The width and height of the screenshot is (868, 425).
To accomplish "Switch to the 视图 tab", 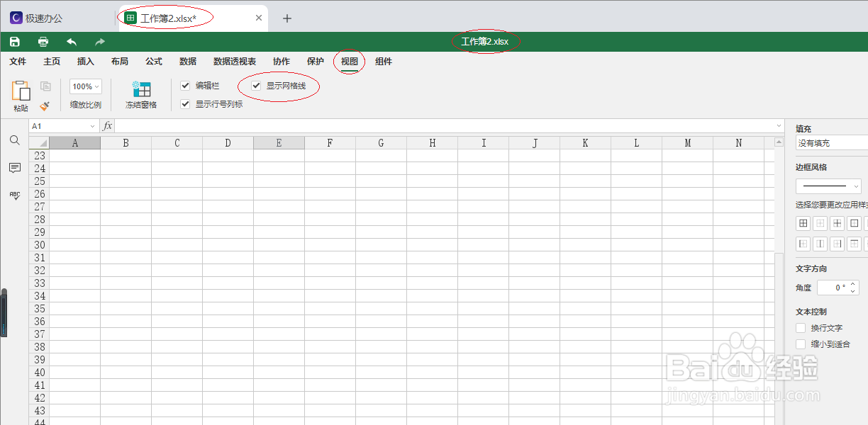I will (350, 62).
